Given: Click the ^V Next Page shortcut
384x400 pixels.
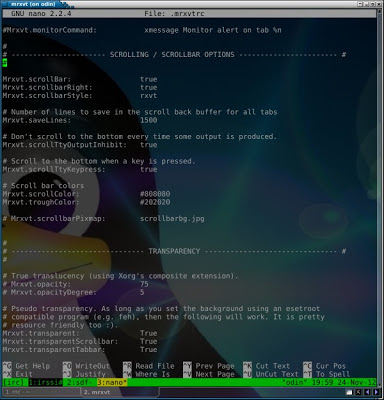Looking at the screenshot, I should [209, 374].
